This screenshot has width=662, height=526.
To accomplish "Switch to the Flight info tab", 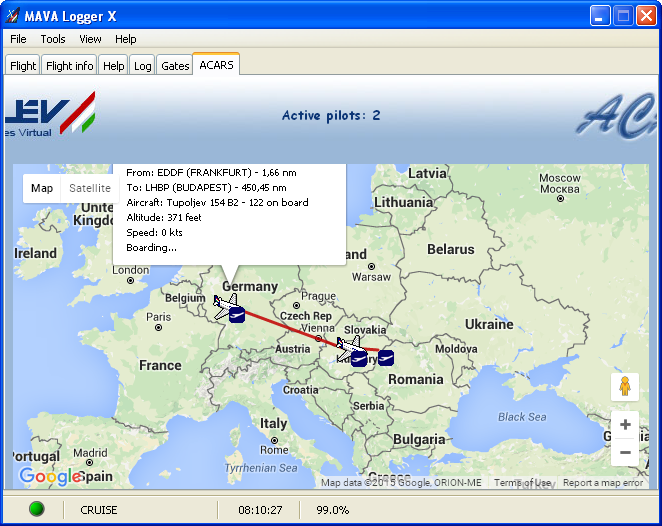I will click(69, 66).
